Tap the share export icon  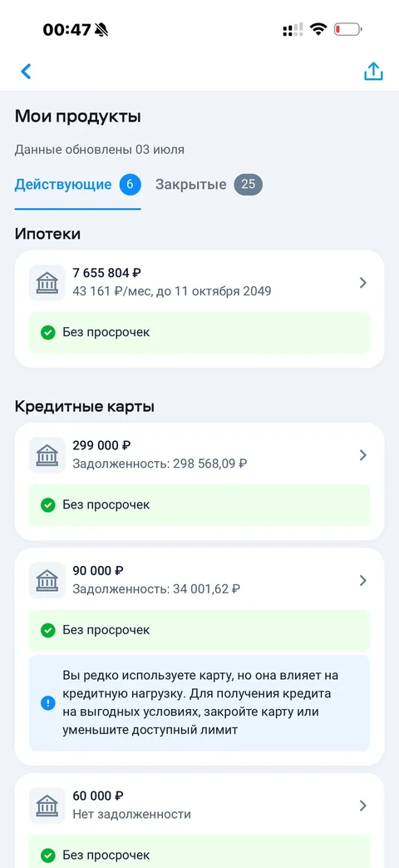[373, 72]
